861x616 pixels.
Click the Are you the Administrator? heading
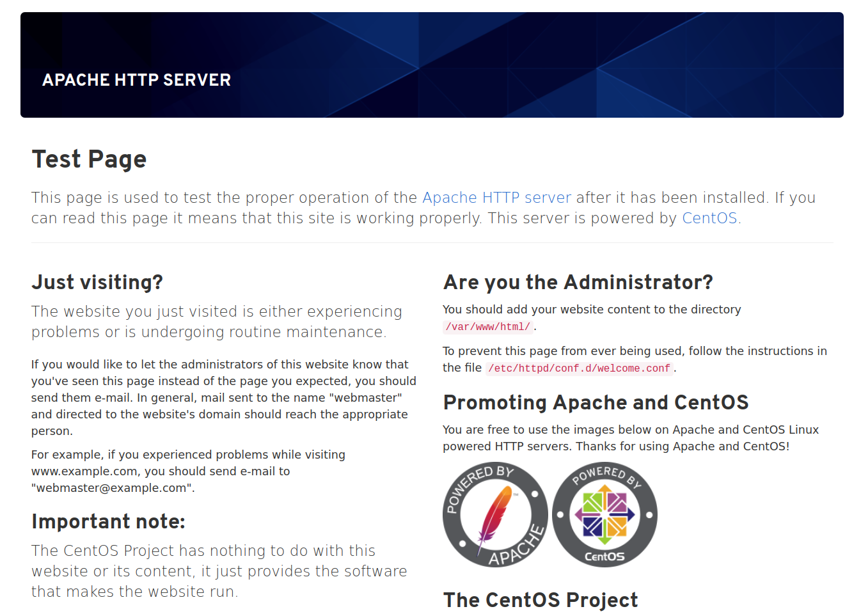[578, 282]
